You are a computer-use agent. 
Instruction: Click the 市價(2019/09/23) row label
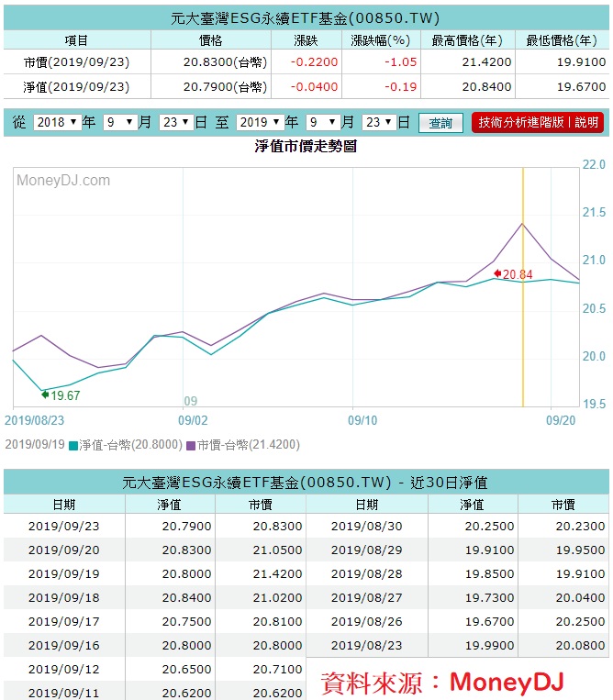(x=76, y=62)
